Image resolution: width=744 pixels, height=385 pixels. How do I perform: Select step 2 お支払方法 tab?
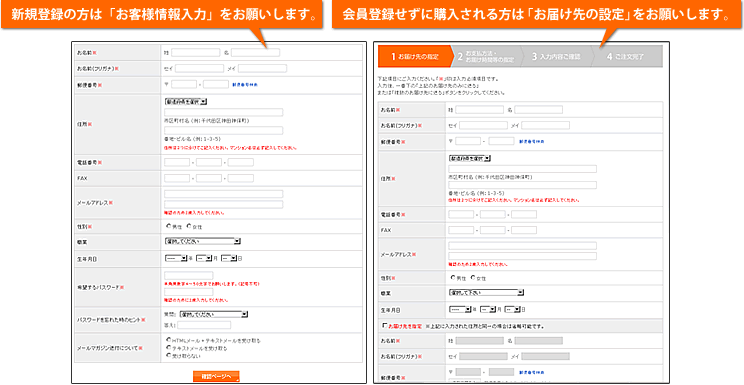coord(487,56)
